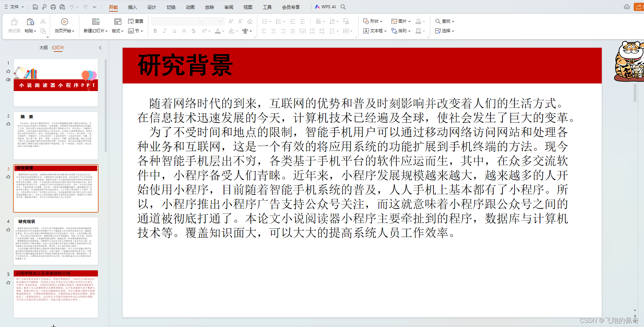The image size is (644, 327).
Task: Start slideshow from current page icon
Action: coord(64,22)
